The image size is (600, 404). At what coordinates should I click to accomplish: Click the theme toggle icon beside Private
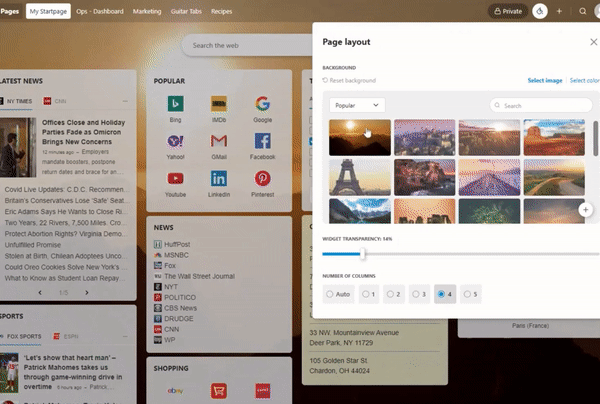540,11
